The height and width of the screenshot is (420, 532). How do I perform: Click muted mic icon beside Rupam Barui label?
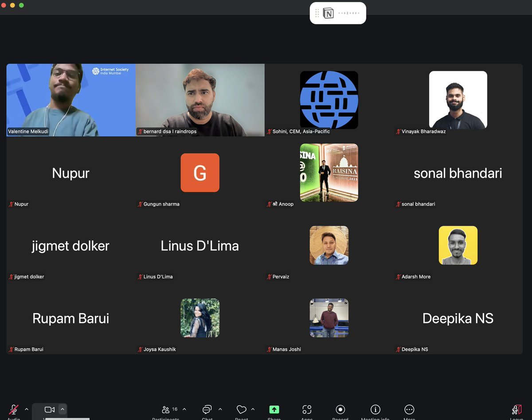coord(11,349)
